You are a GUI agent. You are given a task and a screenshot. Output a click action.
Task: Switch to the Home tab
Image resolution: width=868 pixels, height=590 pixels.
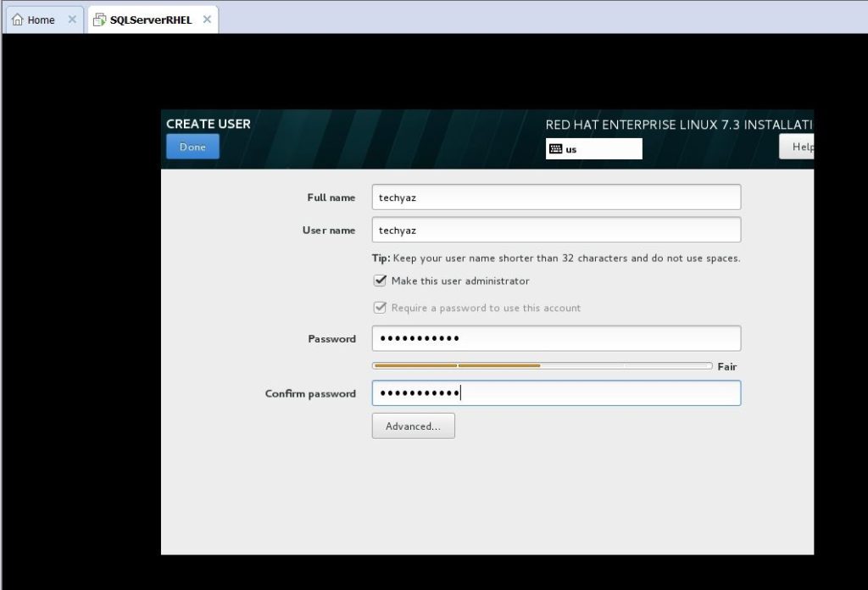pyautogui.click(x=41, y=19)
